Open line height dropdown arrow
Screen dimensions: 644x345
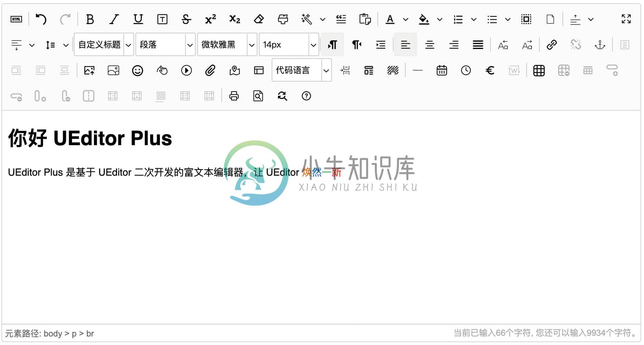(x=66, y=45)
